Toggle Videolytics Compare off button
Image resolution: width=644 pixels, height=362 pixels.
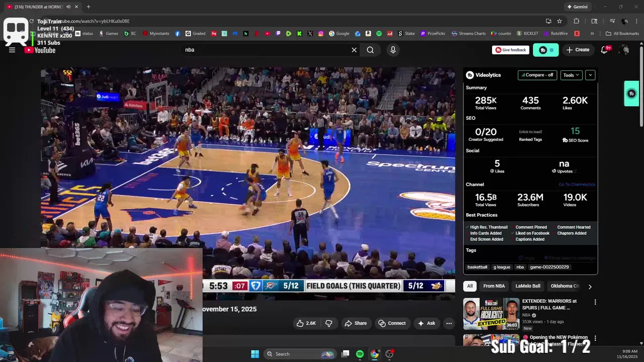point(537,75)
